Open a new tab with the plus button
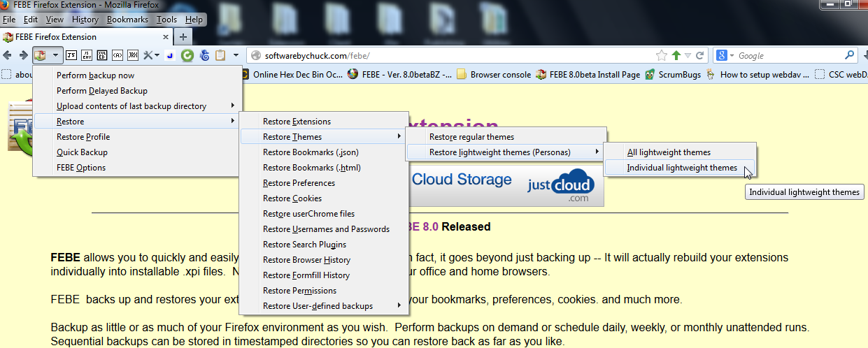This screenshot has width=868, height=348. tap(183, 37)
